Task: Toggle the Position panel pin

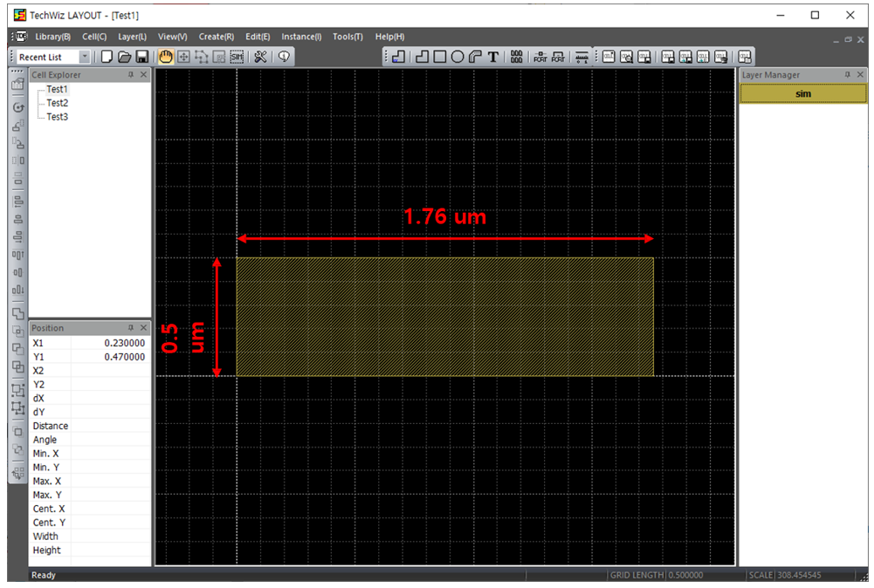Action: pos(131,328)
